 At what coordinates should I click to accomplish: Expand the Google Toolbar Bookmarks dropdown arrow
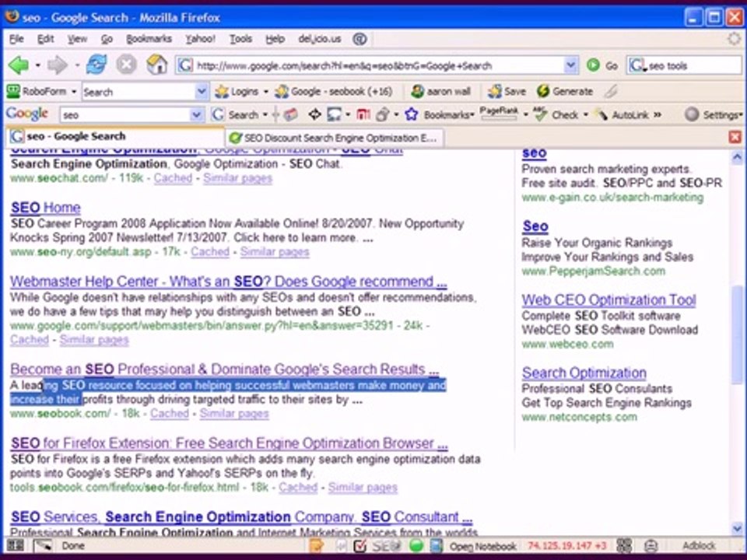click(x=472, y=115)
